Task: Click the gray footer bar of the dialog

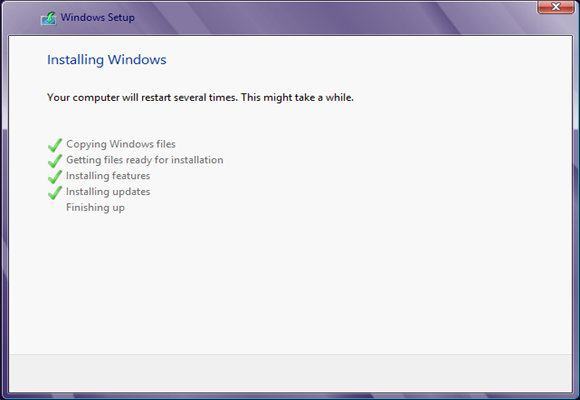Action: click(290, 373)
